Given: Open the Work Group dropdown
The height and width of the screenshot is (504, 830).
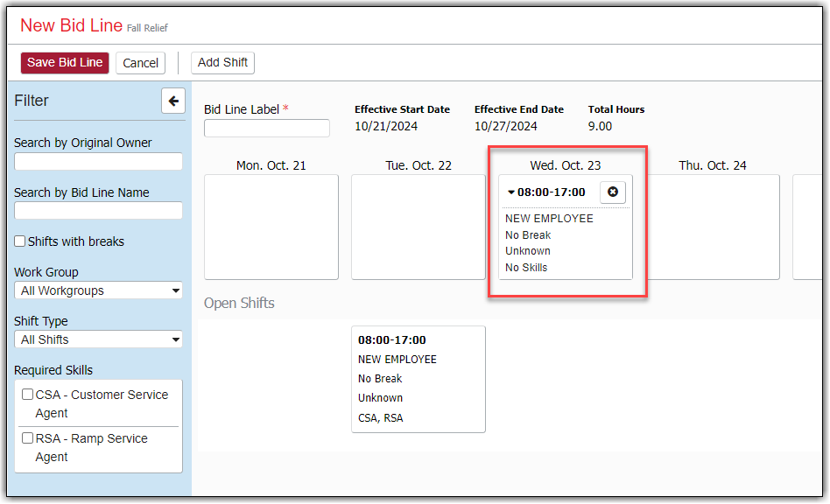Looking at the screenshot, I should coord(98,290).
